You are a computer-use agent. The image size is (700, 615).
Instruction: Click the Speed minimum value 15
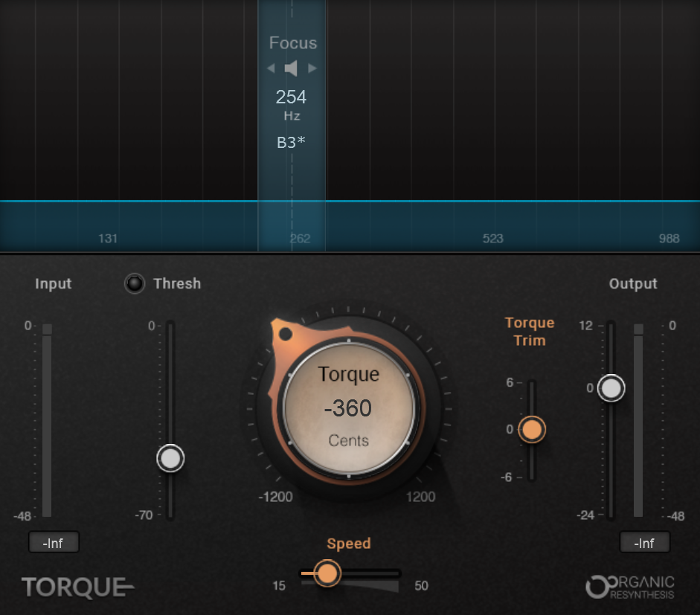279,585
